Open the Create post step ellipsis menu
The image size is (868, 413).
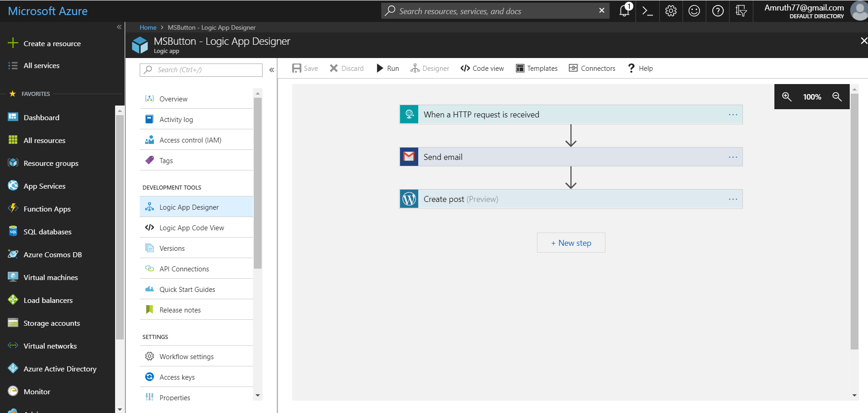point(733,199)
